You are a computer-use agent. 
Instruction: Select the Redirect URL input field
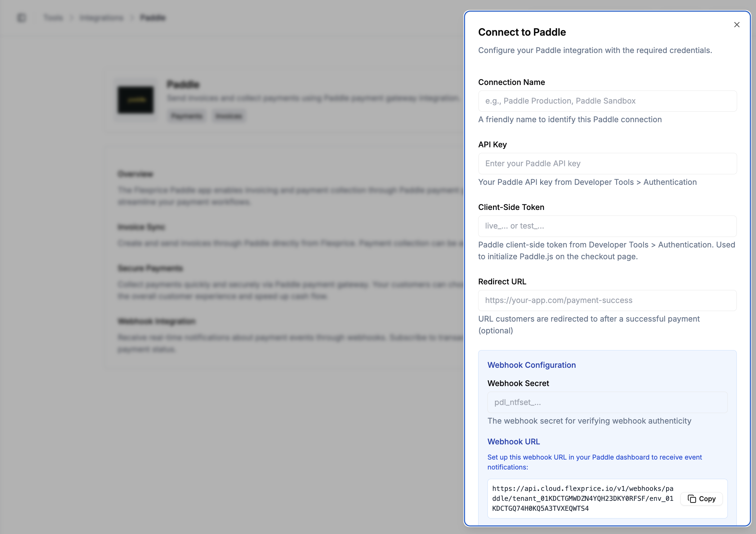[x=607, y=300]
